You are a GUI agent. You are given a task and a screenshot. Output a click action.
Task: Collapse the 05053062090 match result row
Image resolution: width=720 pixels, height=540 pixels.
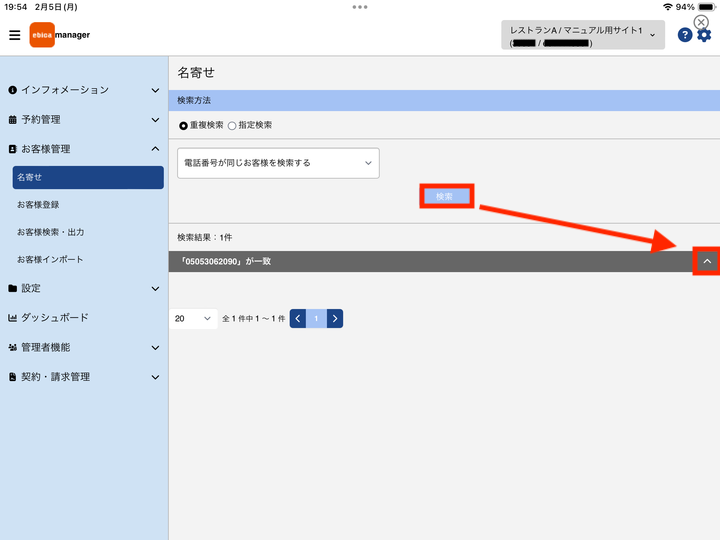coord(707,261)
